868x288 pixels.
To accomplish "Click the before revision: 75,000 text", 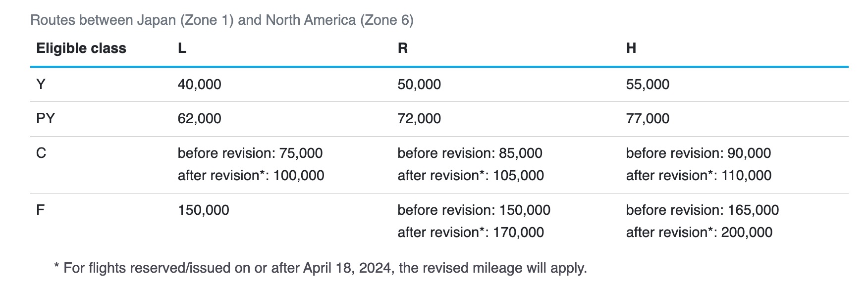I will [250, 153].
